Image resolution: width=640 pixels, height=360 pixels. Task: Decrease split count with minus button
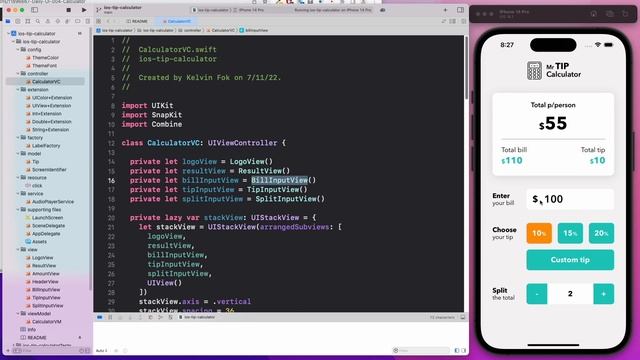click(537, 294)
